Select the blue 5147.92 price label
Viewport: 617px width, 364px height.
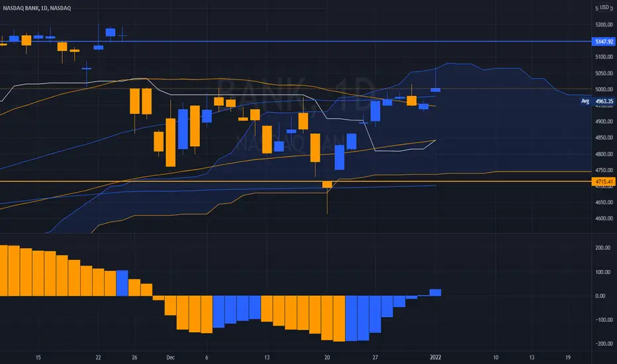pyautogui.click(x=604, y=41)
